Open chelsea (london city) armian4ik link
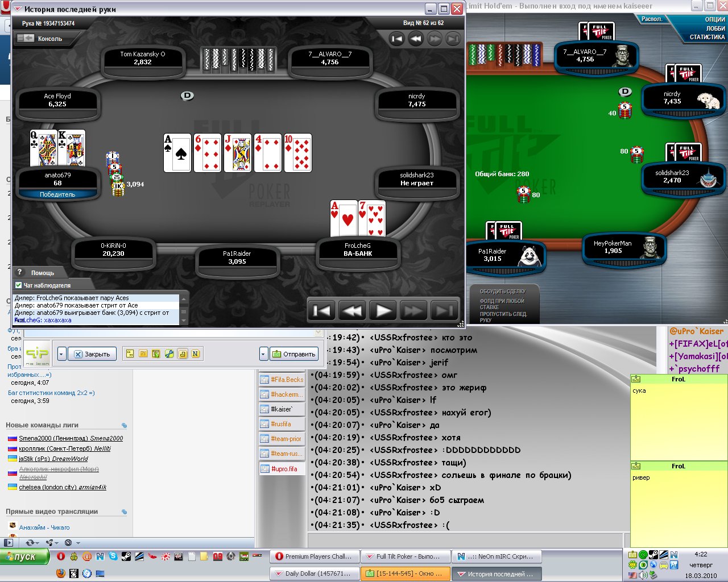Screen dimensions: 728x582 [63, 487]
